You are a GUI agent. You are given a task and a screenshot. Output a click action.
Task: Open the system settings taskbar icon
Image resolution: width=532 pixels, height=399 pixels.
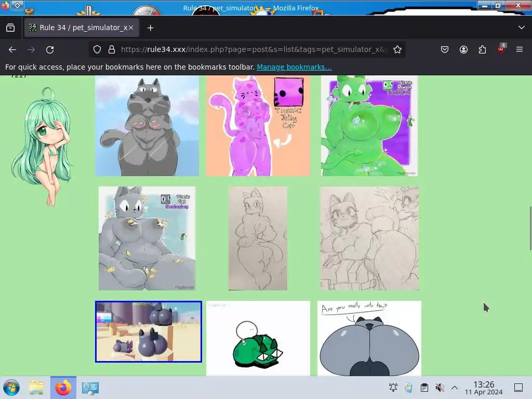[x=90, y=388]
